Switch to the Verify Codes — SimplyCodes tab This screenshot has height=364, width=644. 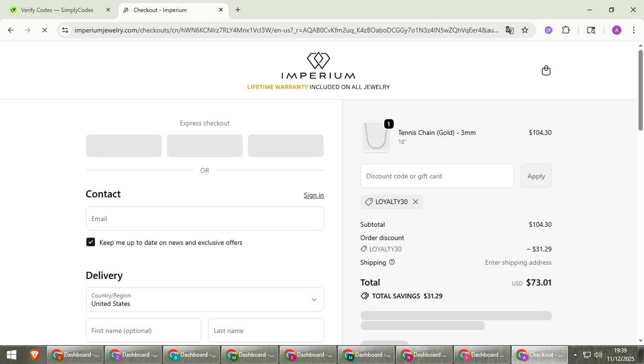(x=57, y=10)
